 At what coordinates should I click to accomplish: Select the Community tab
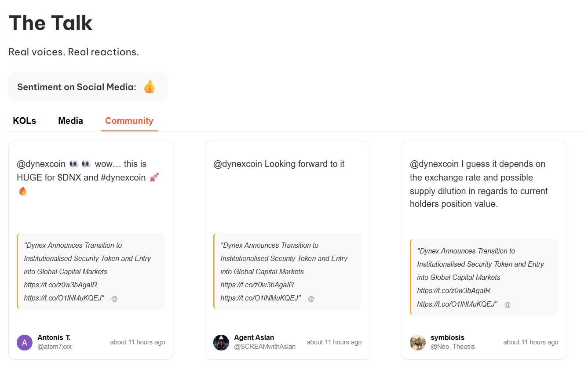click(129, 121)
